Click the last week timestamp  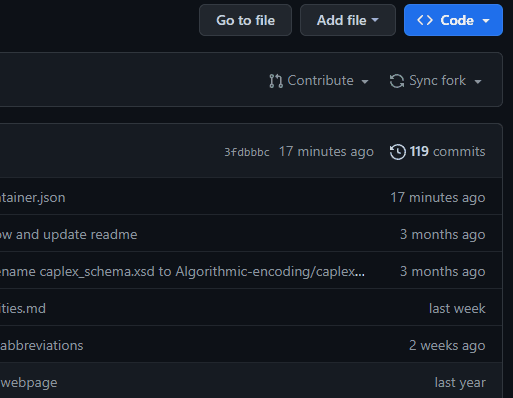457,309
